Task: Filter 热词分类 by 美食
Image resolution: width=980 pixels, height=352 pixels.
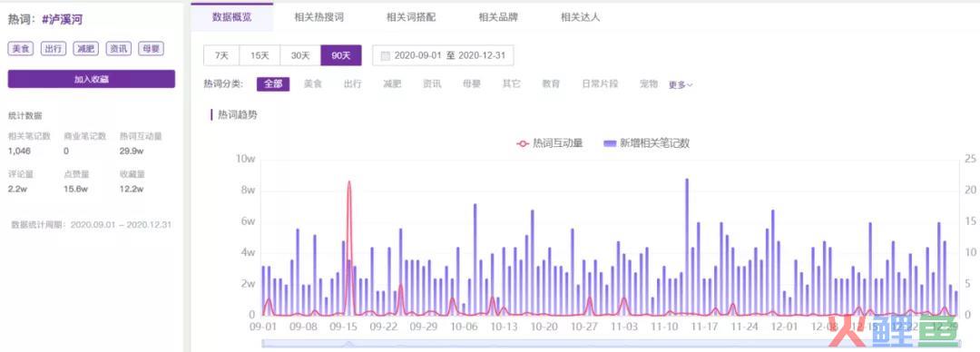Action: point(312,84)
